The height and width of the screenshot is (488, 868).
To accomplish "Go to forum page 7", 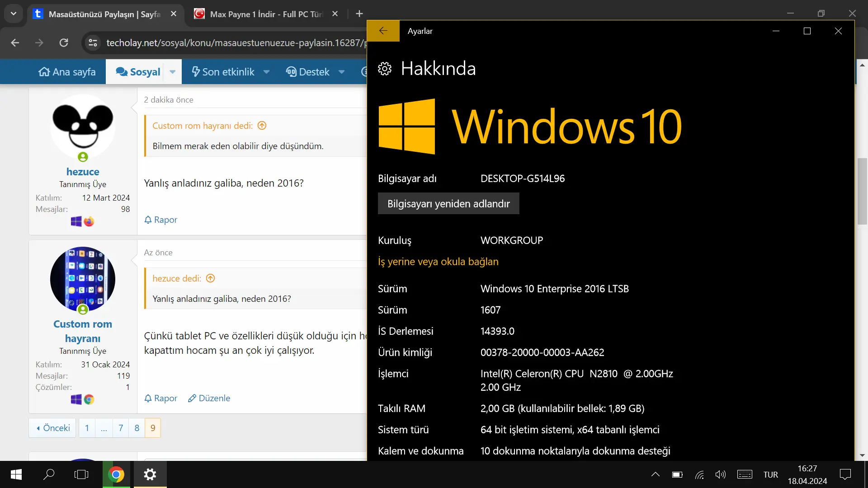I will (121, 428).
